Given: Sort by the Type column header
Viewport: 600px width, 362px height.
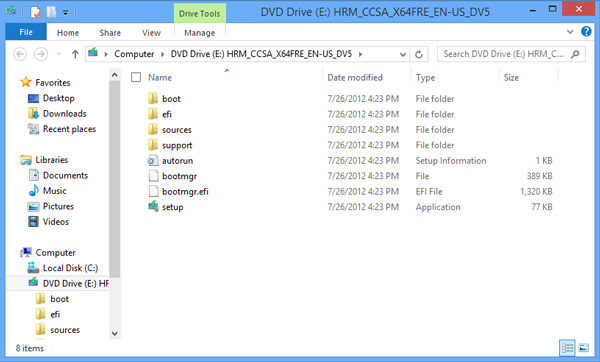Looking at the screenshot, I should coord(425,77).
